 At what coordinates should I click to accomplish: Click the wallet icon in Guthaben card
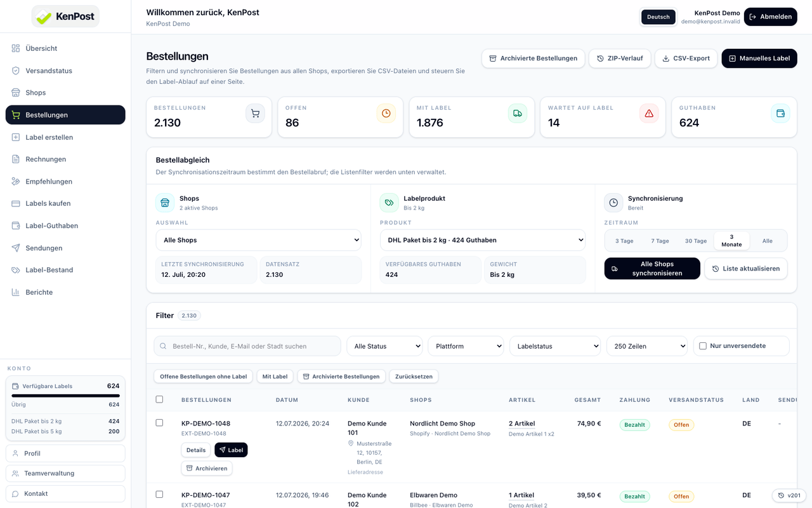click(x=780, y=114)
